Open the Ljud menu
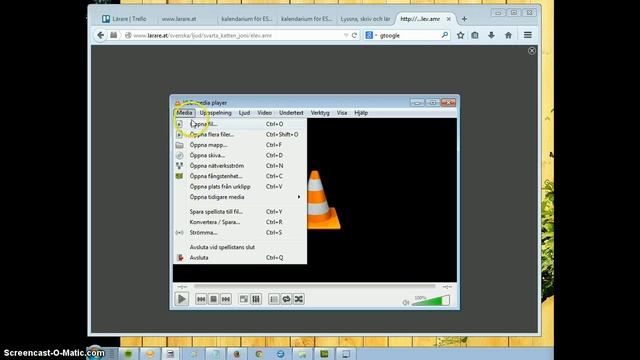Screen dimensions: 640x360 244,113
